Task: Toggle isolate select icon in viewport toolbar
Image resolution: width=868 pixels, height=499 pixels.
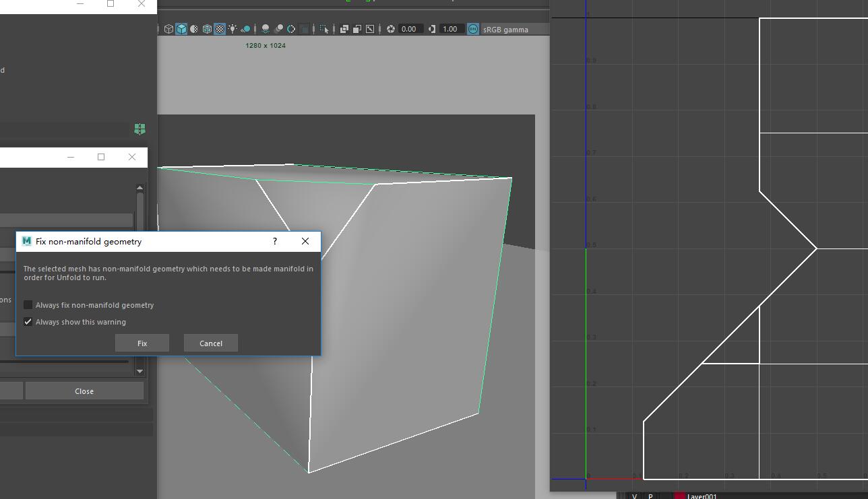Action: click(x=324, y=29)
